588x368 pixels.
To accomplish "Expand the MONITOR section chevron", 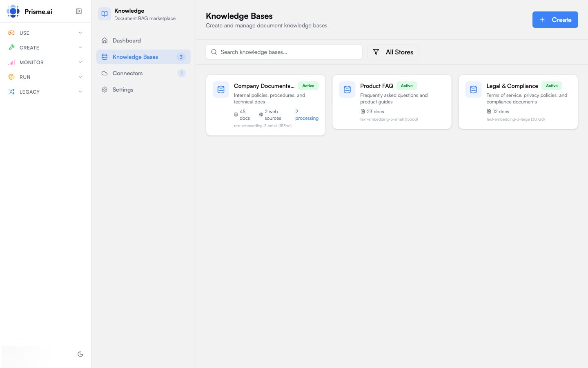I will 80,62.
